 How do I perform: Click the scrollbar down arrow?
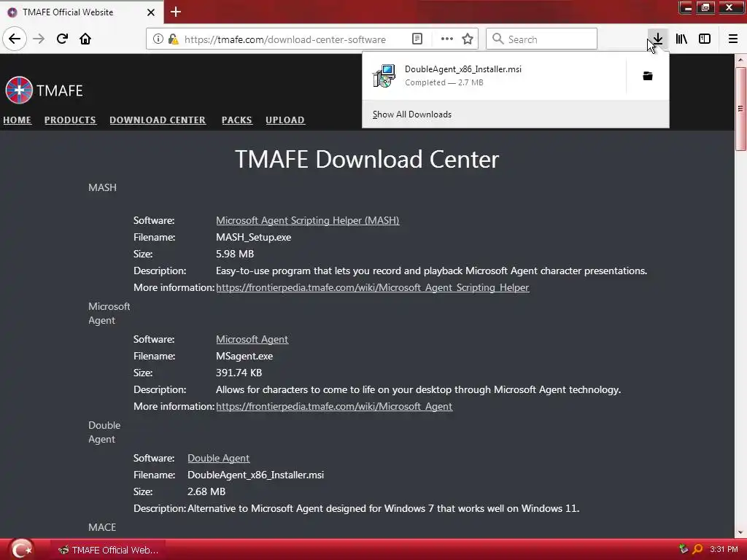[x=740, y=533]
